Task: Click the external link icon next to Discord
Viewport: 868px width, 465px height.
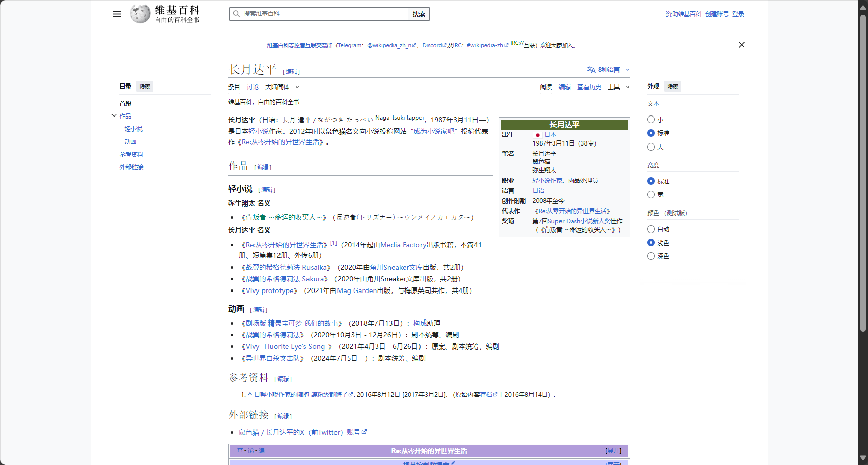Action: [444, 45]
